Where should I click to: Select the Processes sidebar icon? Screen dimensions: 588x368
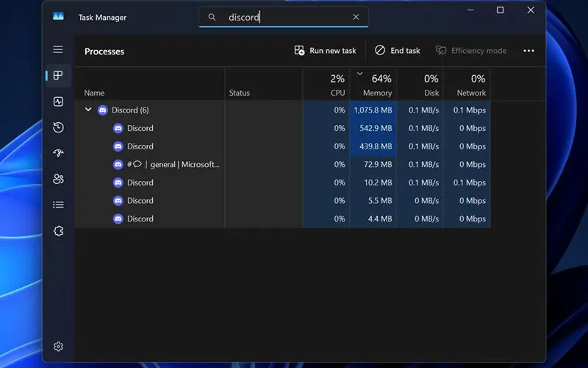tap(58, 76)
